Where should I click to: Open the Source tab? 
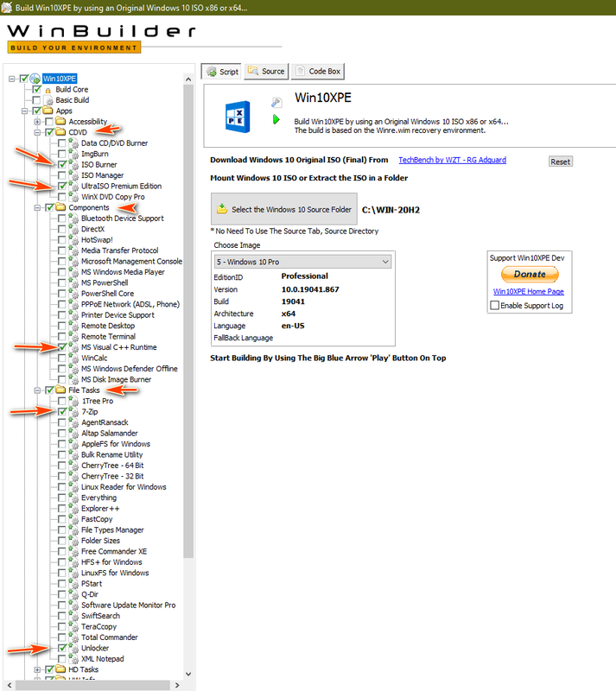266,71
